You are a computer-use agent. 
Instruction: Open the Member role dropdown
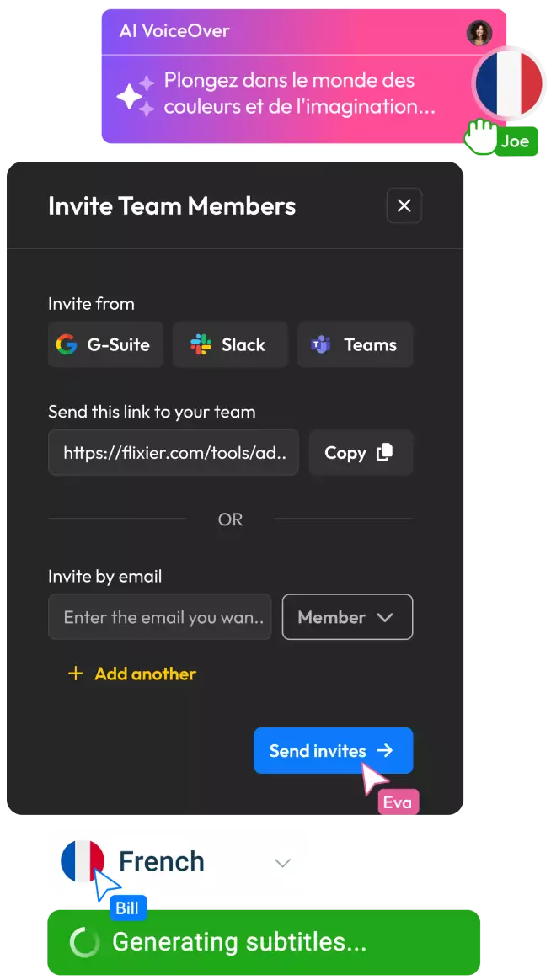348,617
